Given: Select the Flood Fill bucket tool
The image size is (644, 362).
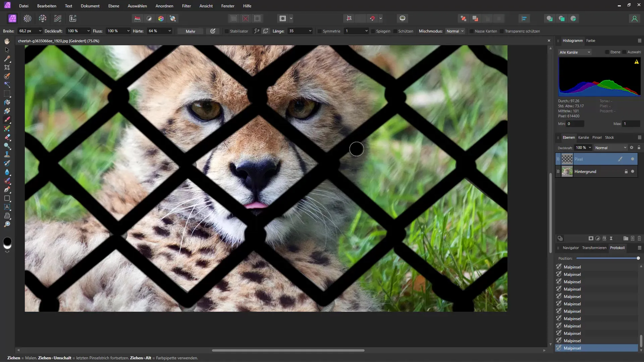Looking at the screenshot, I should (7, 102).
